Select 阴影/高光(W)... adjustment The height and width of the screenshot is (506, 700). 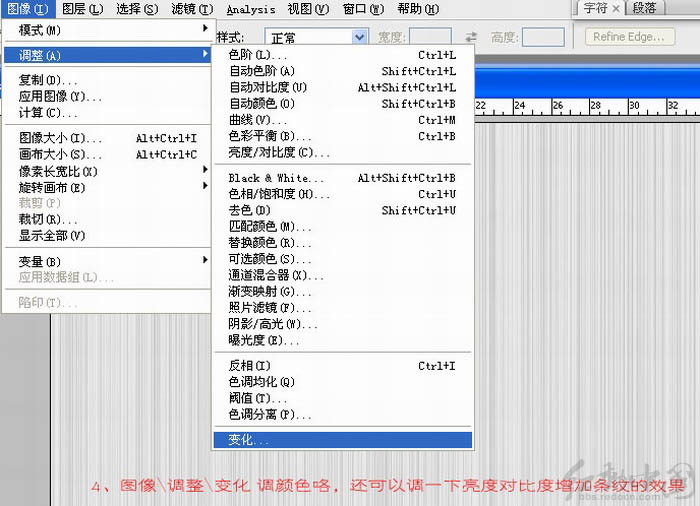pos(343,324)
